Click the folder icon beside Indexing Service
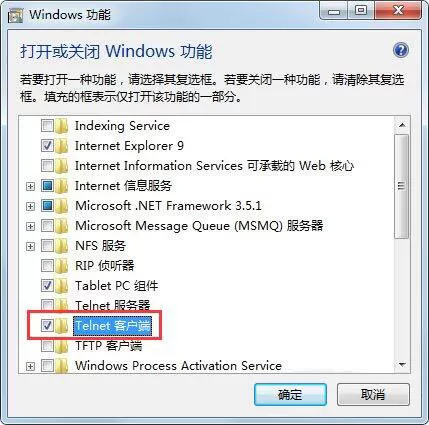Screen dimensions: 429x425 pos(62,126)
